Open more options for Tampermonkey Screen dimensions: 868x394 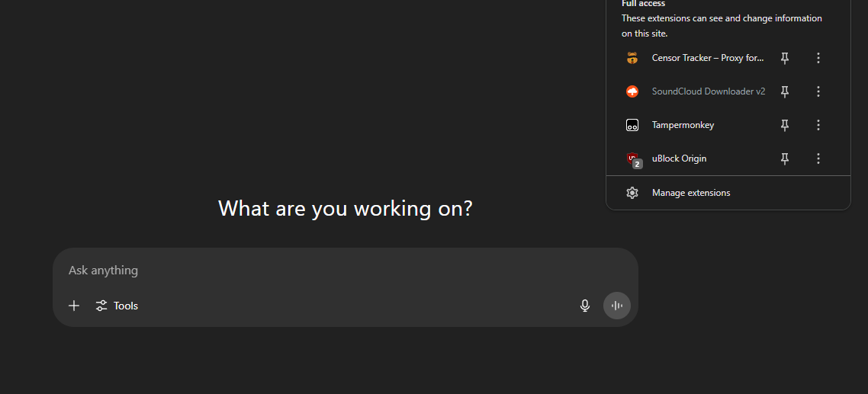[818, 125]
